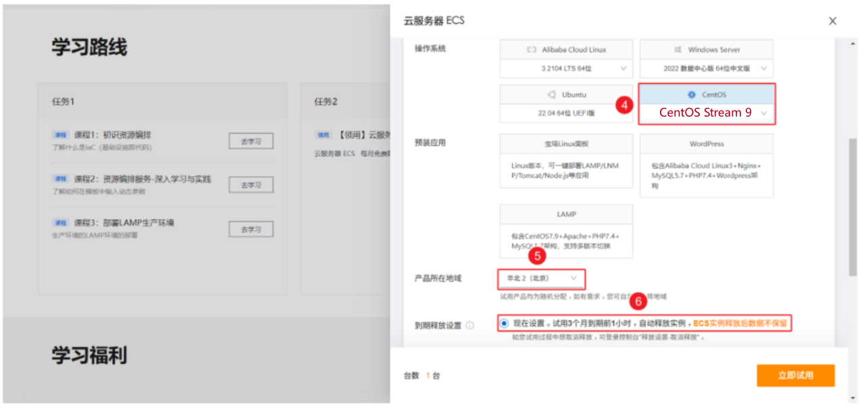Image resolution: width=868 pixels, height=407 pixels.
Task: Select the Windows Server operating system
Action: (x=706, y=50)
